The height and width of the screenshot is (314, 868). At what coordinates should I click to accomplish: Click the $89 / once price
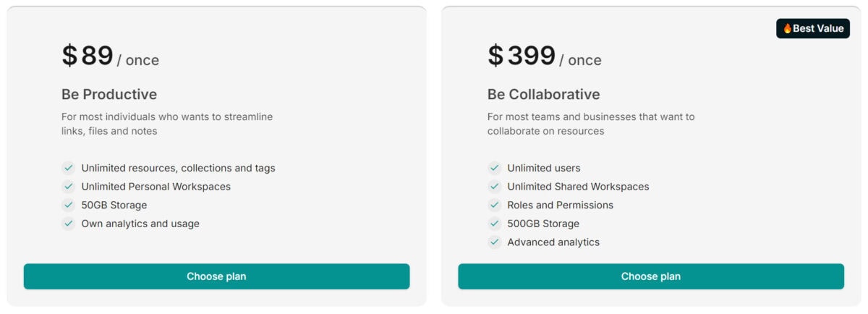[110, 56]
